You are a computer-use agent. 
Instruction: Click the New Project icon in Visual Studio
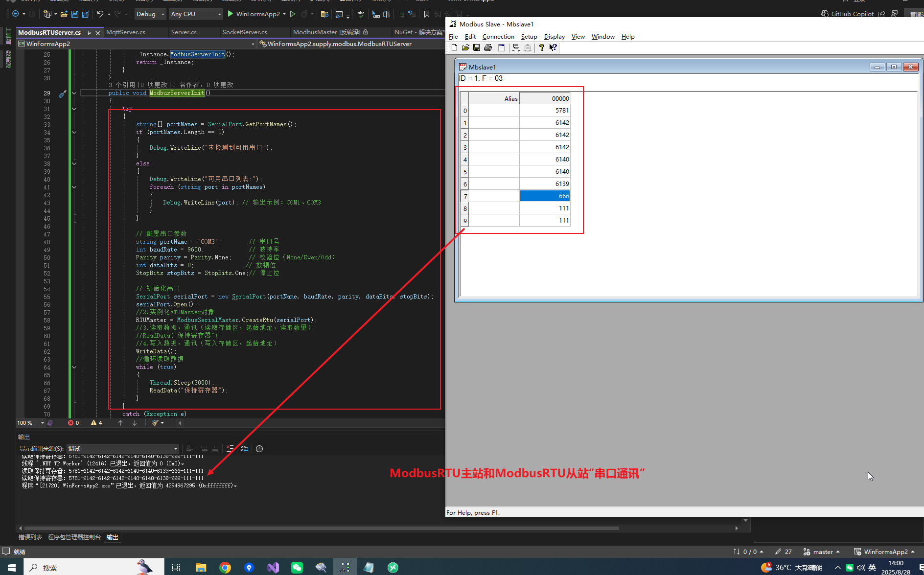click(47, 14)
